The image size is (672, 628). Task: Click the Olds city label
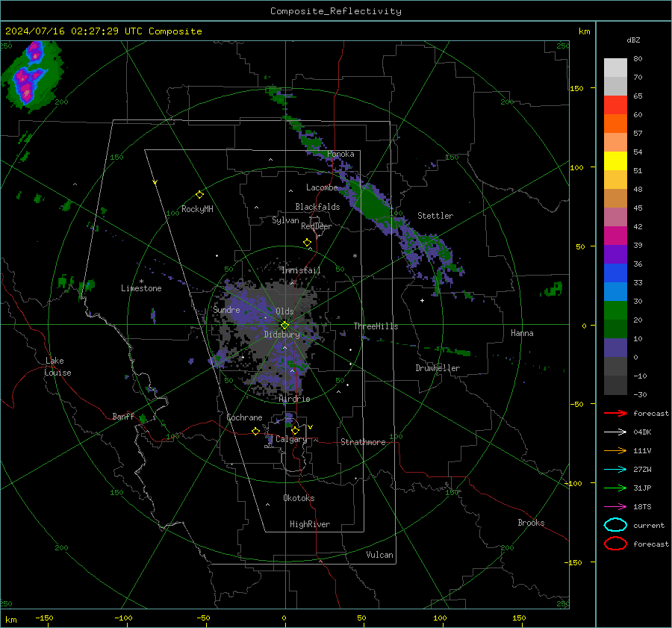(x=284, y=311)
